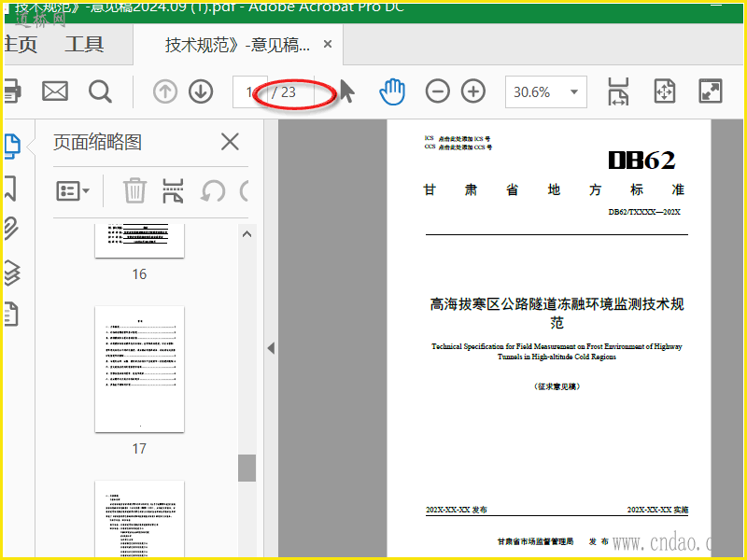This screenshot has width=747, height=560.
Task: Click the 征求意见稿 text
Action: [x=557, y=386]
